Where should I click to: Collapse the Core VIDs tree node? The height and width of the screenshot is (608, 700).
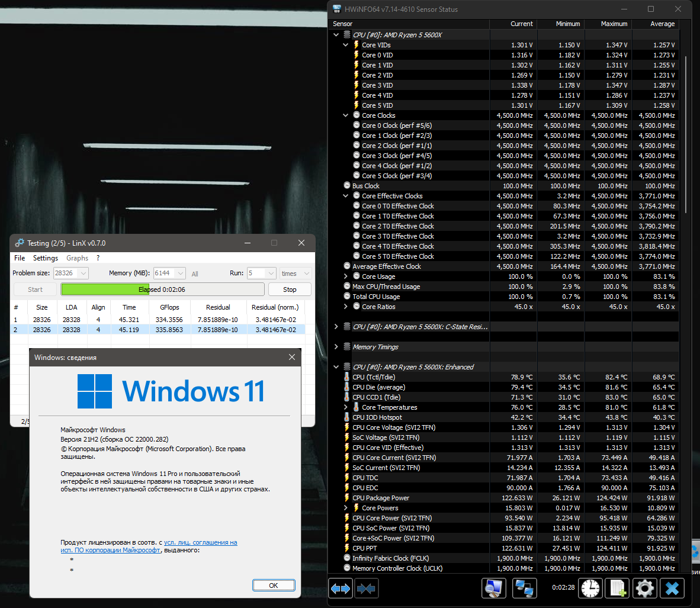click(345, 45)
